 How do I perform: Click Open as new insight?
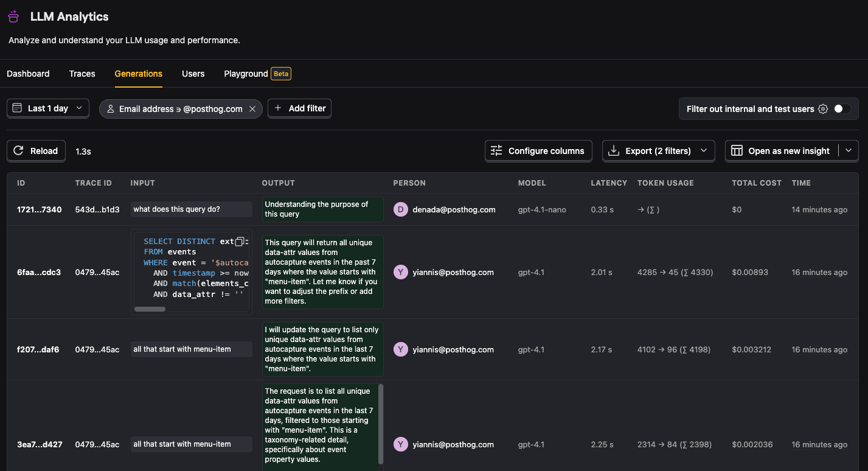(782, 151)
